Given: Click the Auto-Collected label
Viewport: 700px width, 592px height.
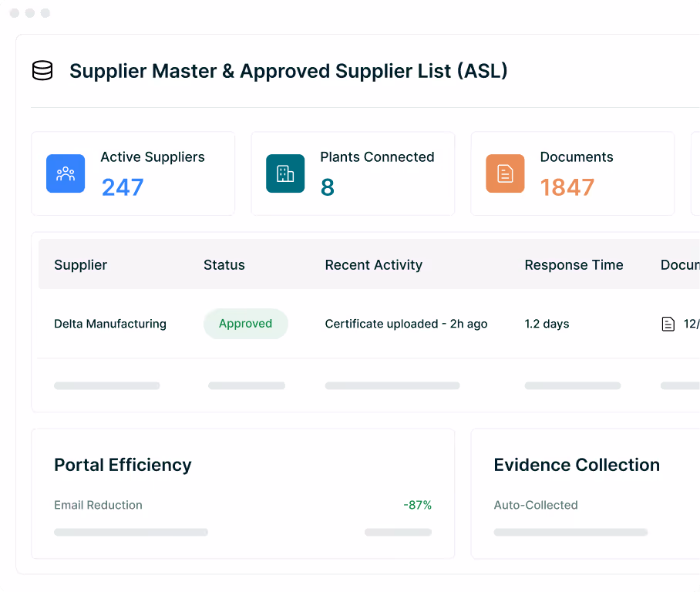Looking at the screenshot, I should (x=536, y=505).
